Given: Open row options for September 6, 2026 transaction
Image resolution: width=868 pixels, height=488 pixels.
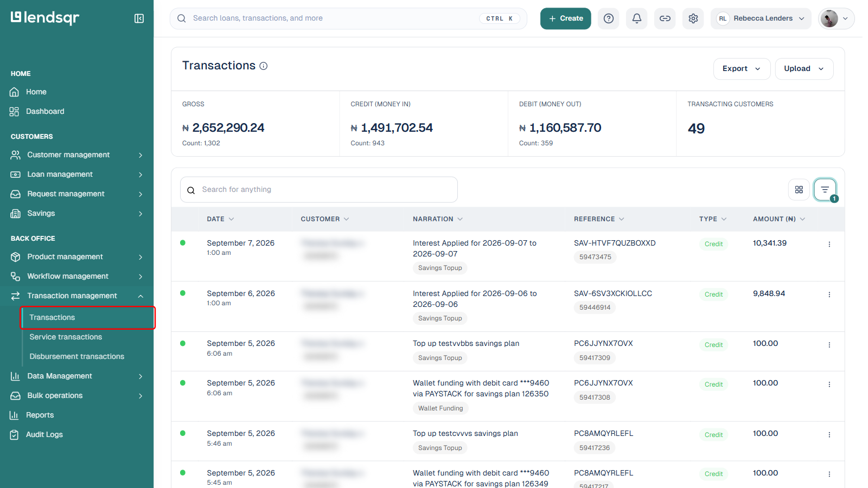Looking at the screenshot, I should 829,295.
